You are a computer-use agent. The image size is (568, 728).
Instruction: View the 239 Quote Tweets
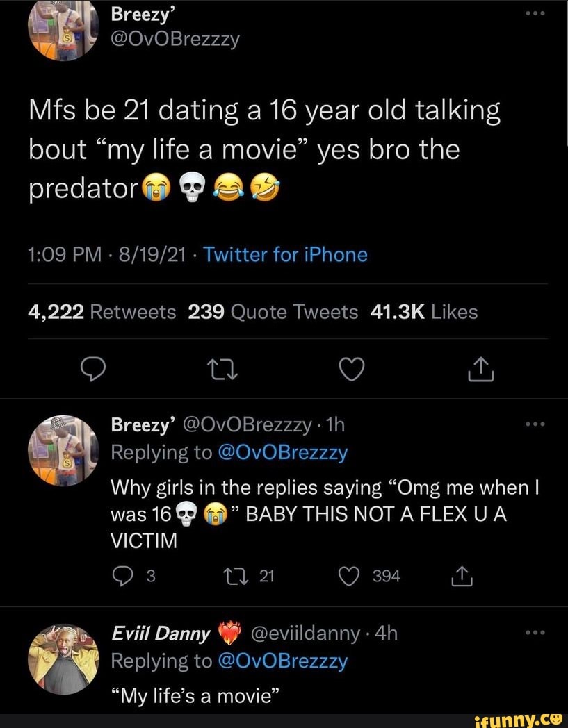click(273, 312)
